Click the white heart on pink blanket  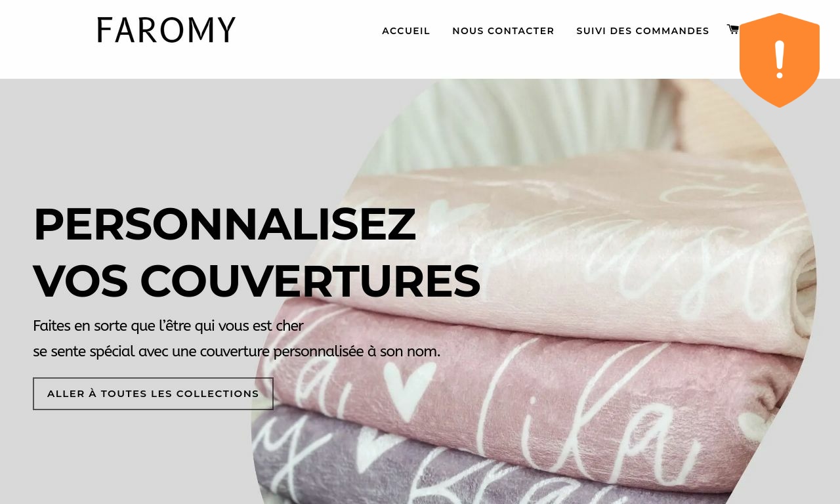click(x=409, y=386)
